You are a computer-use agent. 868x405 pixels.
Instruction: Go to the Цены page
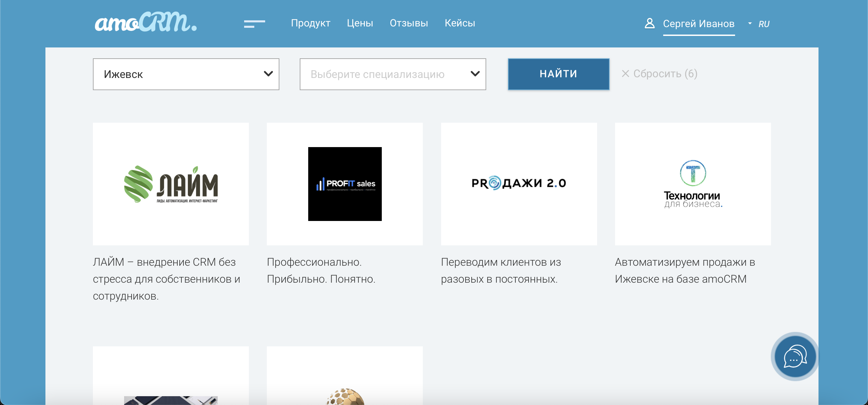[x=360, y=23]
